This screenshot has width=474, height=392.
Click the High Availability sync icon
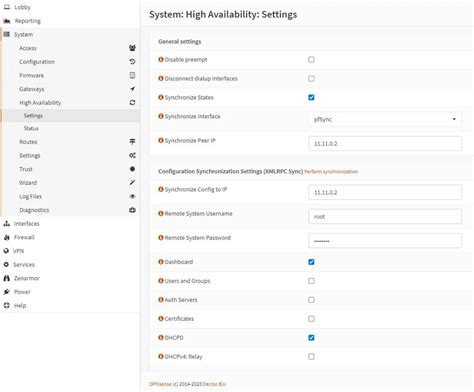coord(132,103)
